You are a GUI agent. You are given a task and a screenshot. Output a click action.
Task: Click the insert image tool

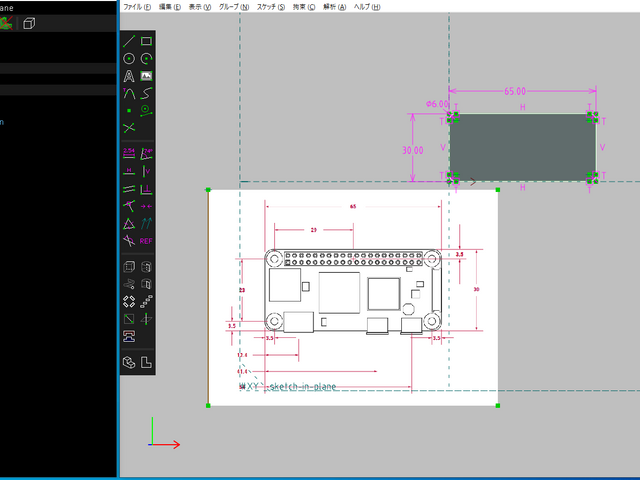click(146, 76)
